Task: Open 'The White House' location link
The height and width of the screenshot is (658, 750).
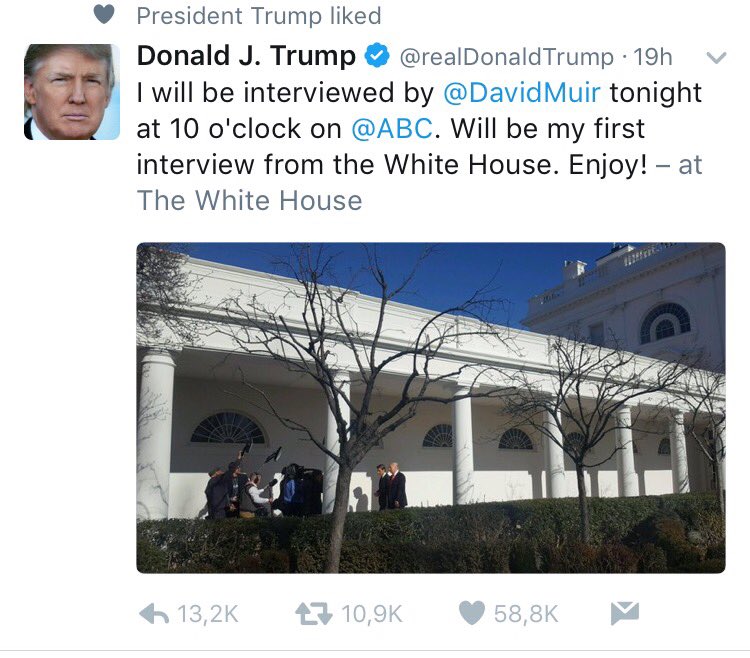Action: click(x=249, y=200)
